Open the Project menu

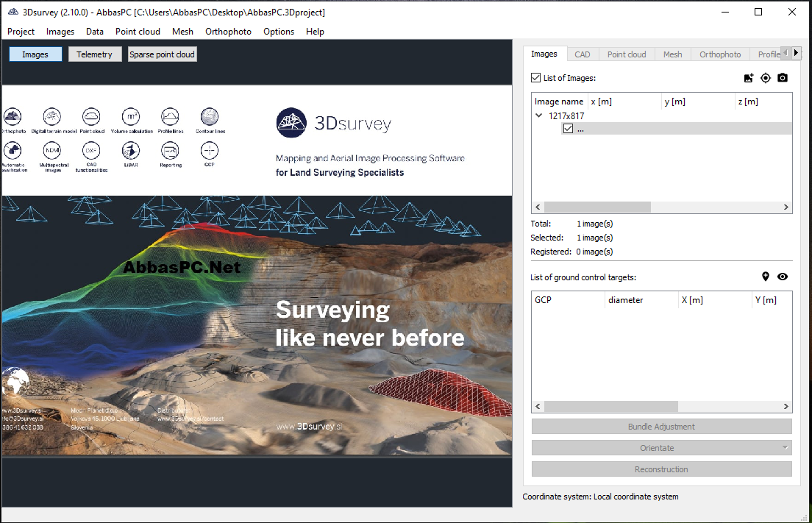[21, 32]
